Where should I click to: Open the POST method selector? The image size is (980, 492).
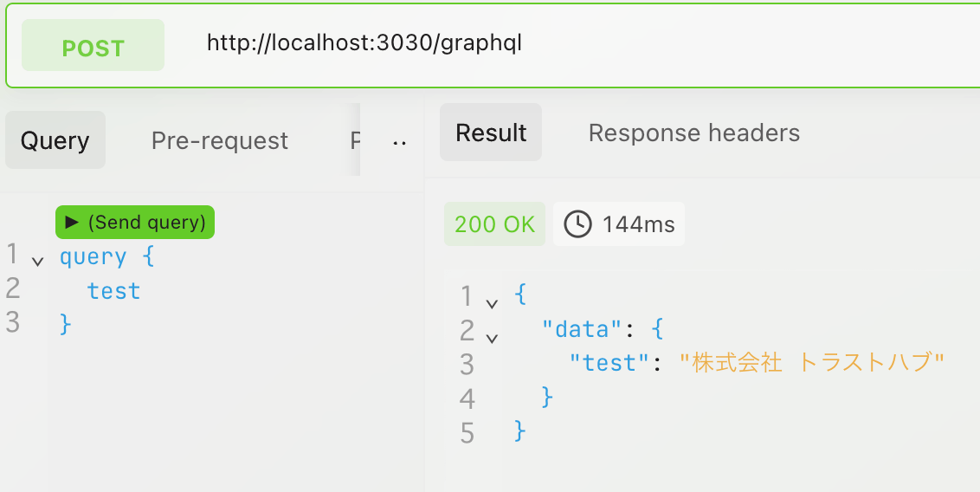(93, 45)
